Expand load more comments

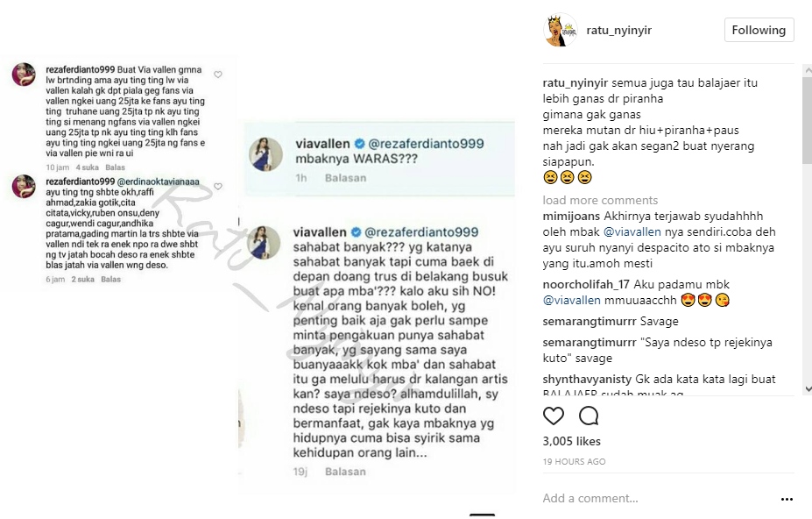600,200
